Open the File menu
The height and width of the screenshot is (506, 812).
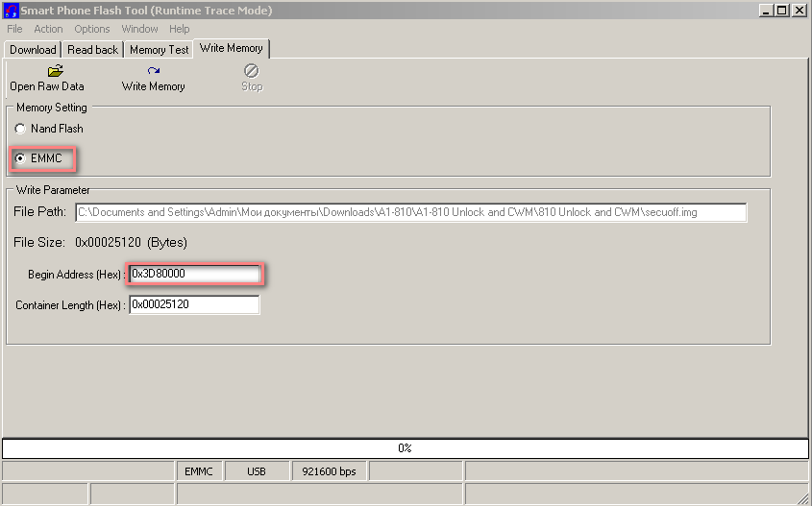[14, 29]
